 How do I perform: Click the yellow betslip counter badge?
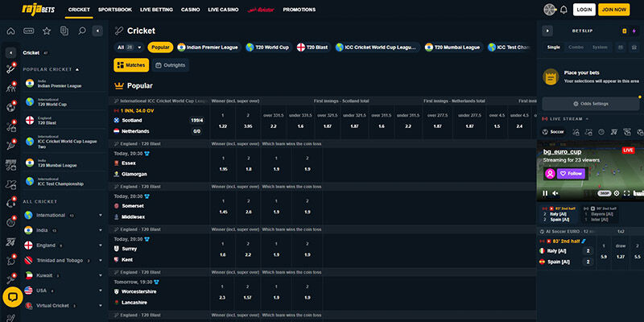pos(625,31)
